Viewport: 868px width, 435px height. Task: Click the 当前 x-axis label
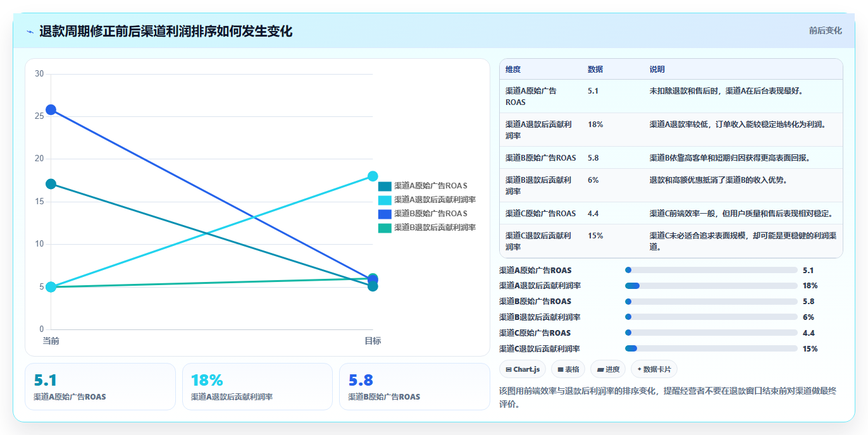point(51,341)
